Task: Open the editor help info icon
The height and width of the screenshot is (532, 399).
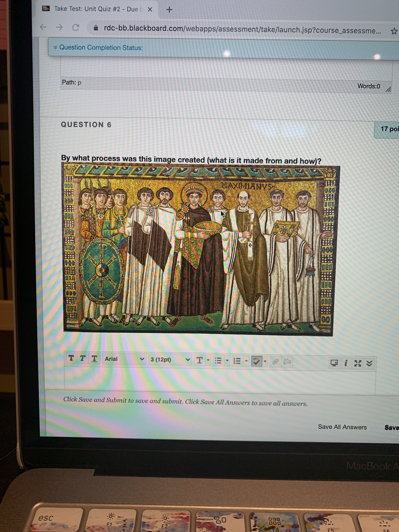Action: click(x=346, y=363)
